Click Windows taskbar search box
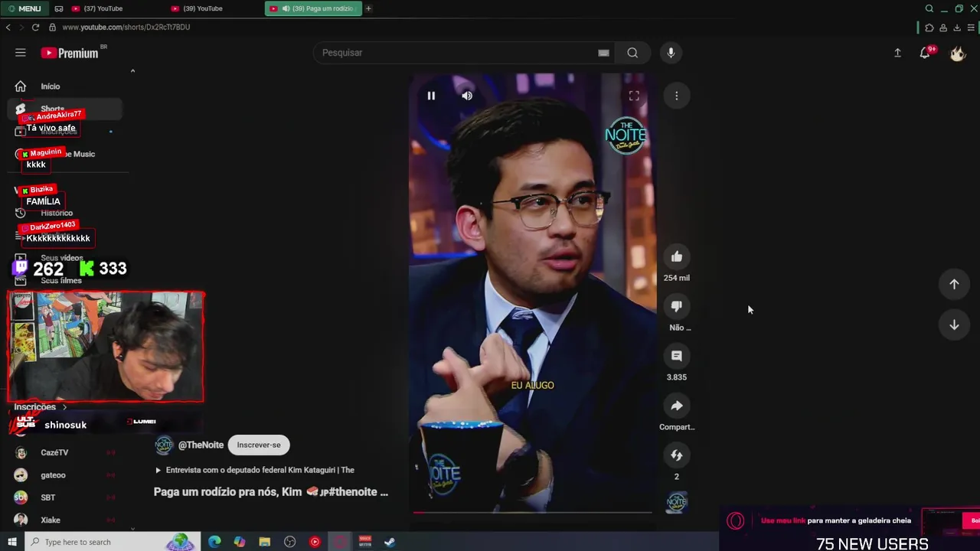 [x=113, y=542]
